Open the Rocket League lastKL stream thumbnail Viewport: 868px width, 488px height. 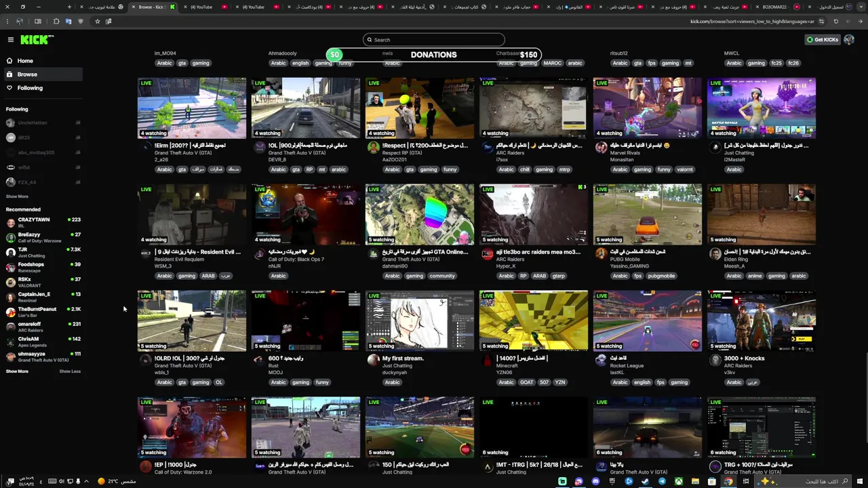pos(648,321)
